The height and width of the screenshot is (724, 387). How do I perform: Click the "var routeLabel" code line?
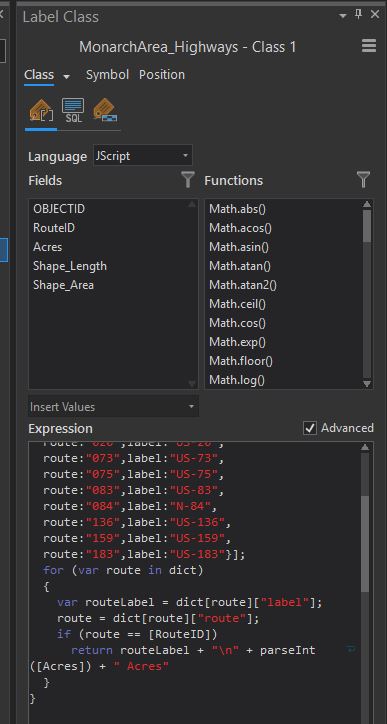[189, 602]
